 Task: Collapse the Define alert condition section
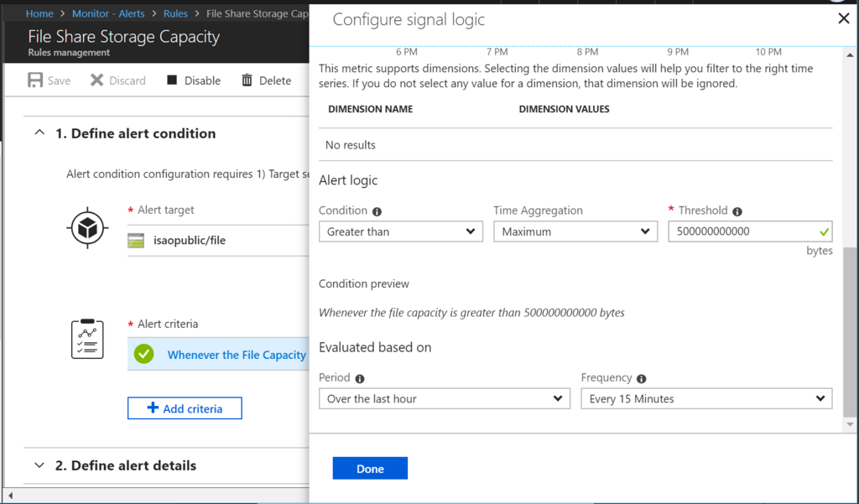coord(39,133)
